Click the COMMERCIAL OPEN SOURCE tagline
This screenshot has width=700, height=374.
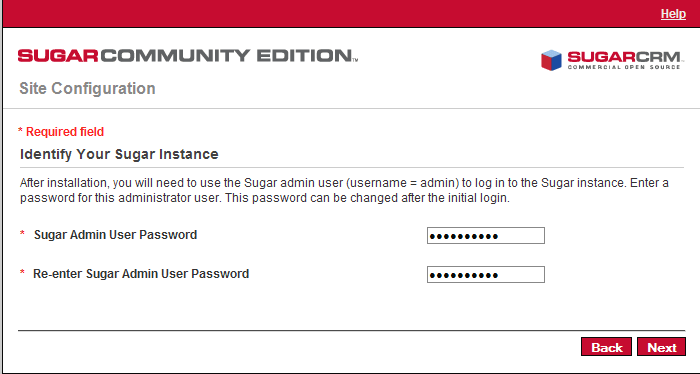click(x=624, y=67)
